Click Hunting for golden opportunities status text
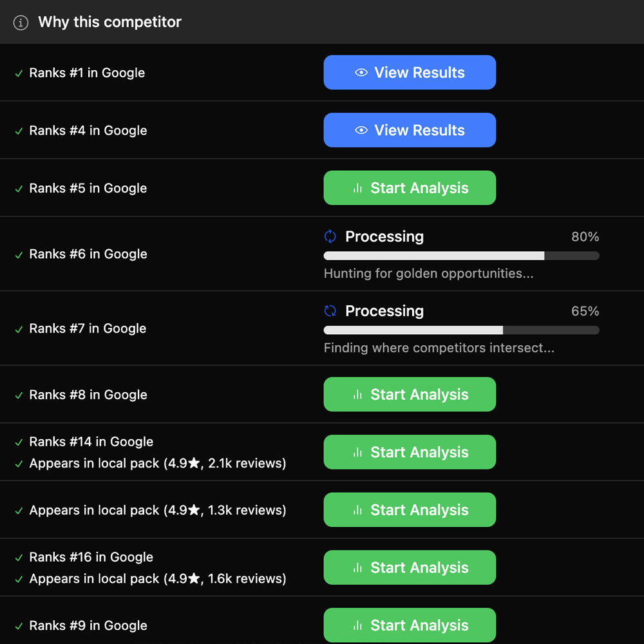Image resolution: width=644 pixels, height=644 pixels. pos(428,274)
